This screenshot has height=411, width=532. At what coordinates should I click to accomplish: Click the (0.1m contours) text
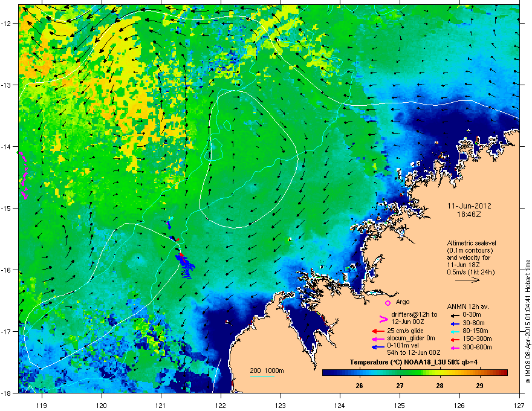[470, 251]
